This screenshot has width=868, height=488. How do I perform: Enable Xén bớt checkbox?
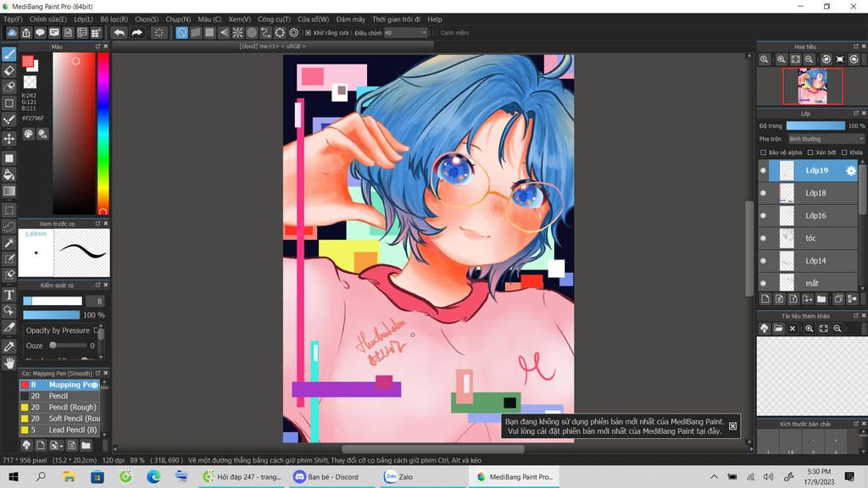coord(810,152)
